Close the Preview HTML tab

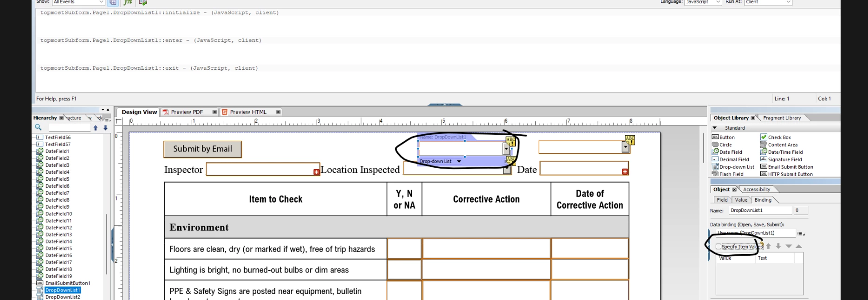(278, 112)
